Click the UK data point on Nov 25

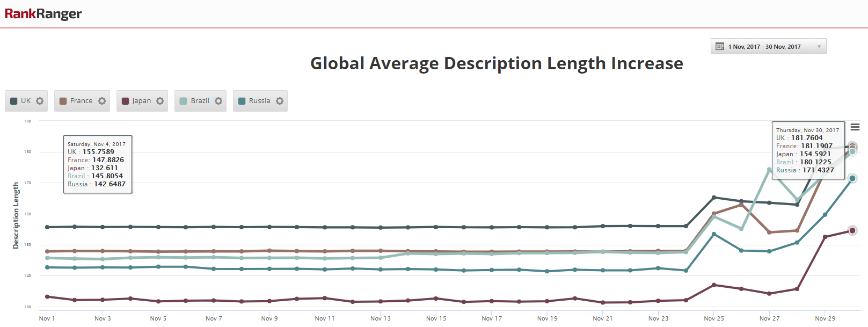[x=713, y=198]
